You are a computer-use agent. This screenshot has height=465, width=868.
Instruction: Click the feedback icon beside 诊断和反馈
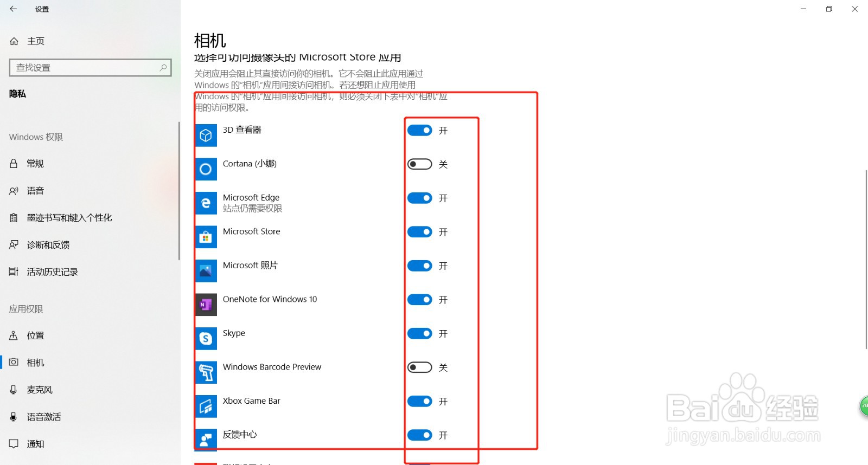coord(14,245)
